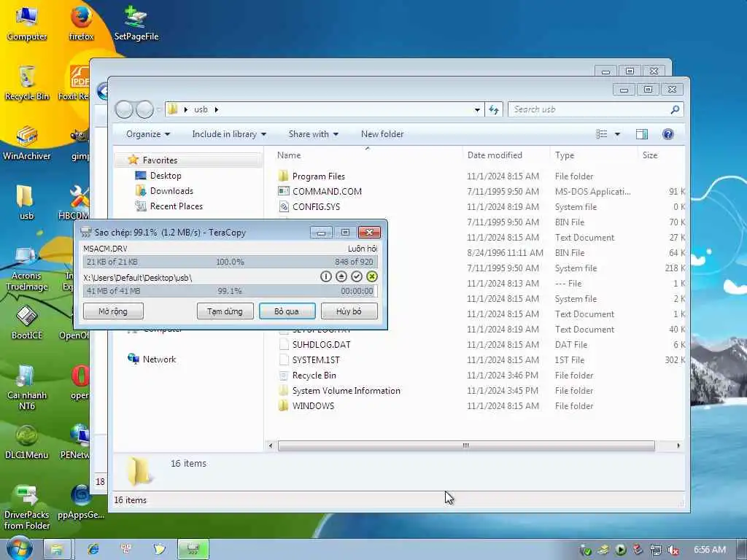Click the search magnifier icon
This screenshot has width=747, height=560.
[675, 109]
